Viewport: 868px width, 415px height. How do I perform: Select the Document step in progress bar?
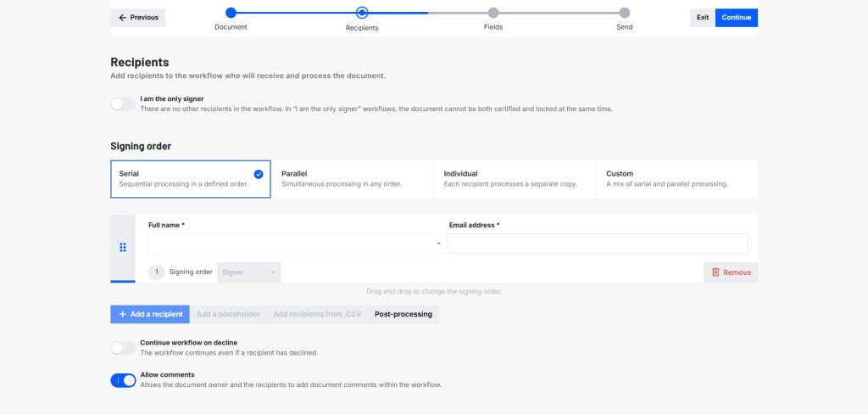pos(231,13)
